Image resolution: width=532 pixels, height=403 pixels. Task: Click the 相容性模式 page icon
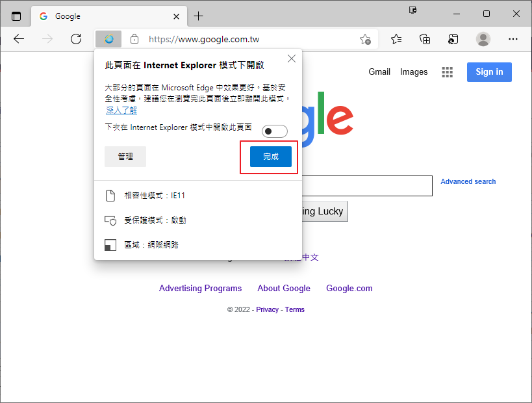[x=110, y=196]
